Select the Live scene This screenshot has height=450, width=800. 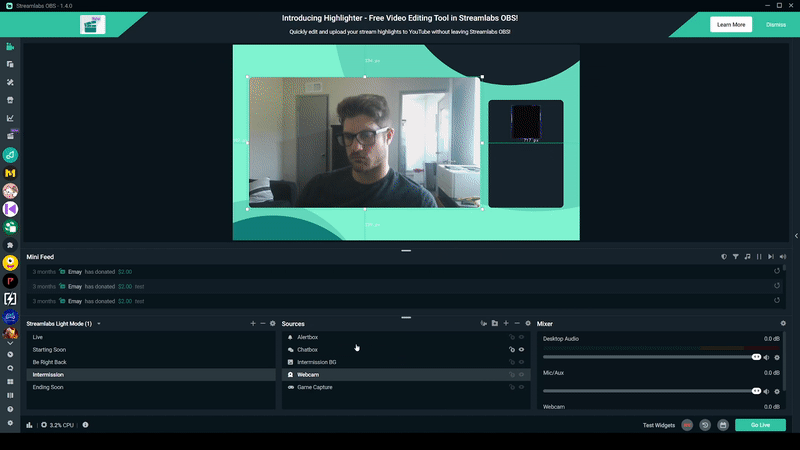[x=151, y=337]
